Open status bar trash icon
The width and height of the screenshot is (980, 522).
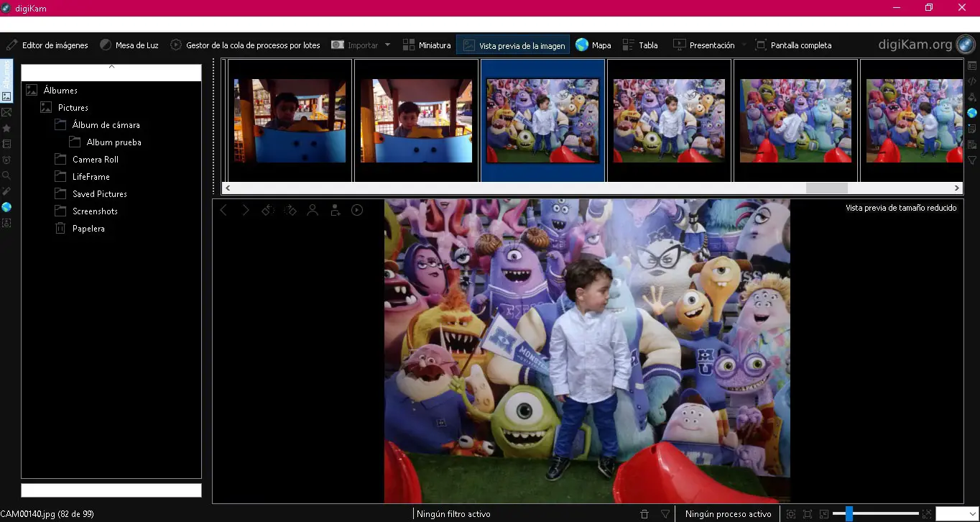(644, 514)
